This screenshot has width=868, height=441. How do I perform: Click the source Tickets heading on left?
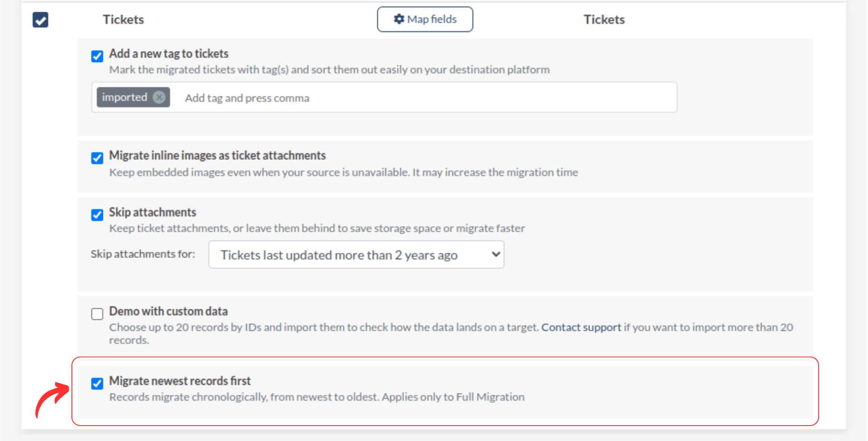click(x=123, y=19)
